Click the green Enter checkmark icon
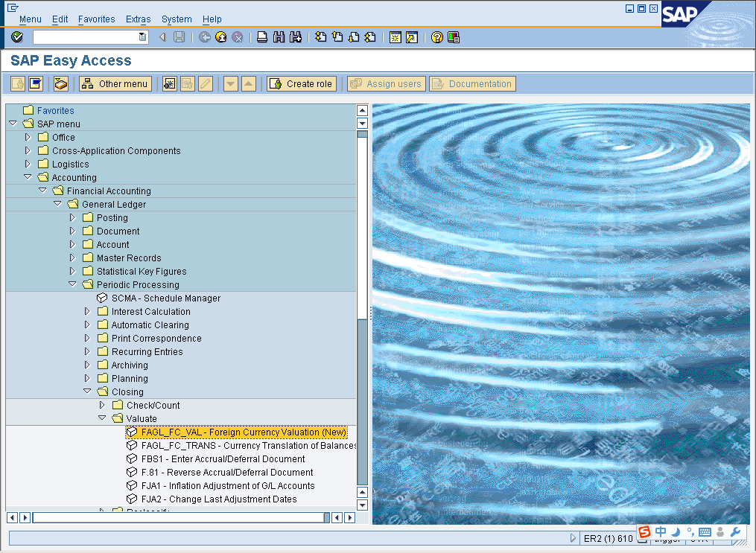756x553 pixels. coord(16,36)
